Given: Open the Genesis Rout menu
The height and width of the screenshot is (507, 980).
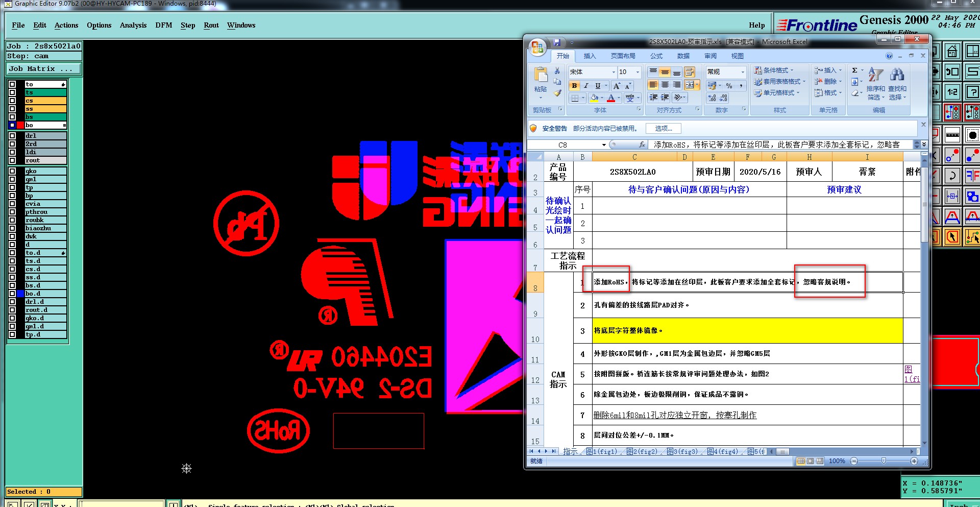Looking at the screenshot, I should (x=211, y=25).
